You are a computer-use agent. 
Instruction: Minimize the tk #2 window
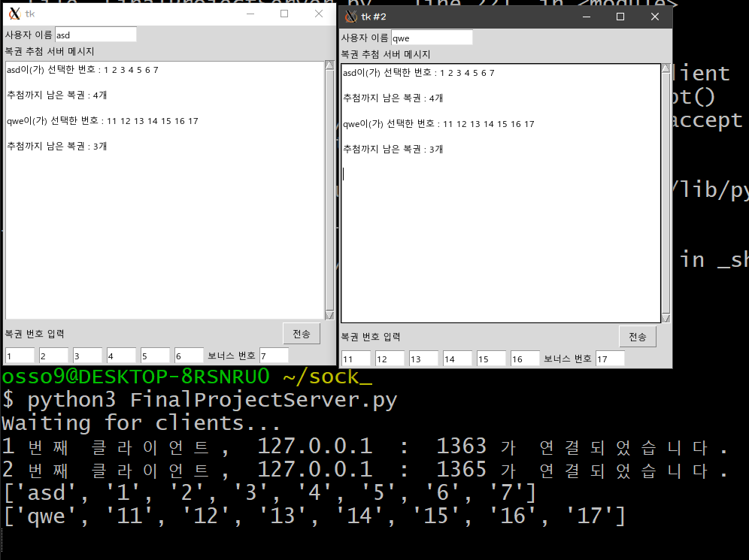pyautogui.click(x=587, y=17)
